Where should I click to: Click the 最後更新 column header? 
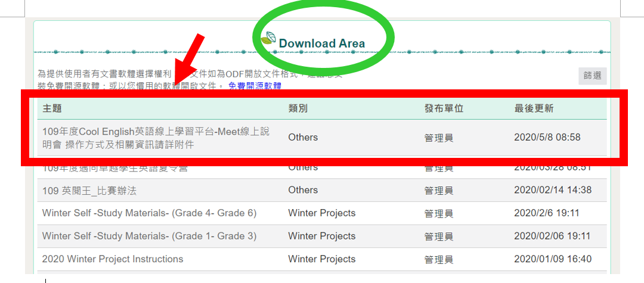point(534,108)
